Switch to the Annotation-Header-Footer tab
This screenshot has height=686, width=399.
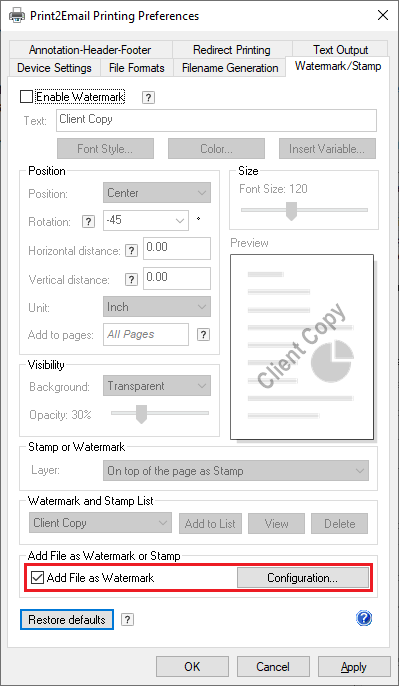90,49
